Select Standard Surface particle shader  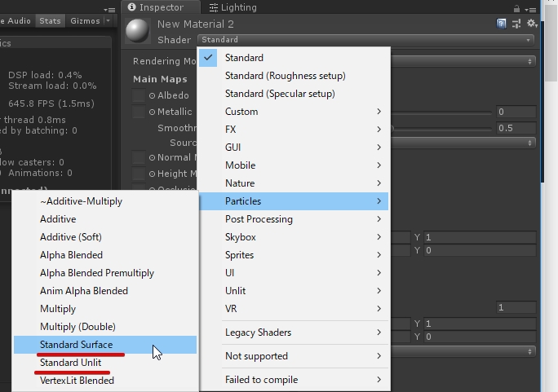pyautogui.click(x=105, y=345)
